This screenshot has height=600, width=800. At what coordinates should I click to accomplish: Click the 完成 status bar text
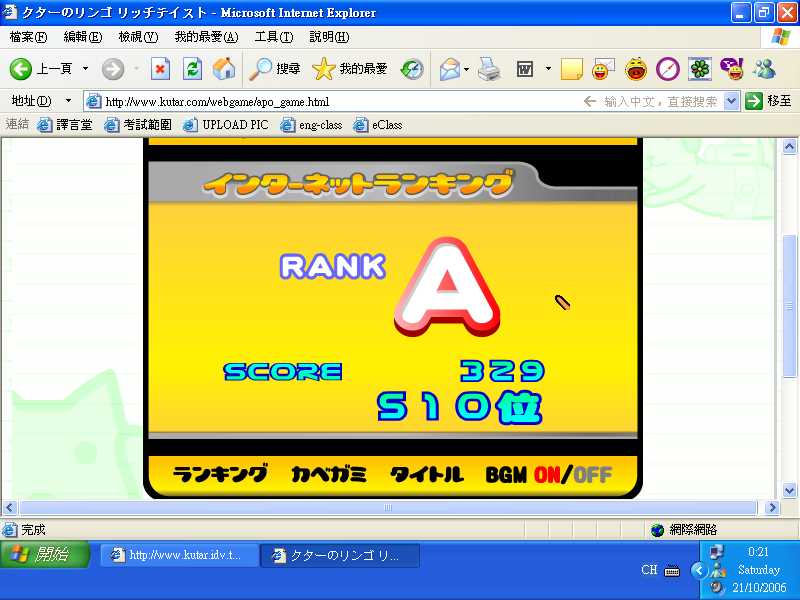tap(33, 530)
